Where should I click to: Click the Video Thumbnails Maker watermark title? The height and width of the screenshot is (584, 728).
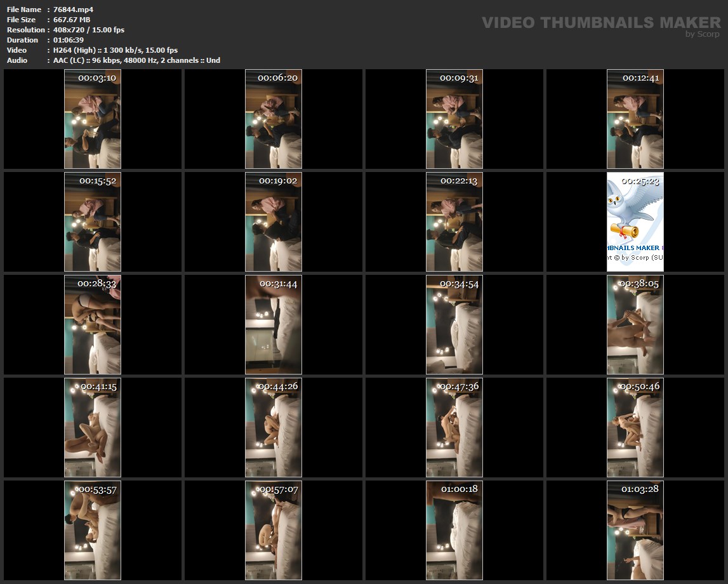[600, 23]
